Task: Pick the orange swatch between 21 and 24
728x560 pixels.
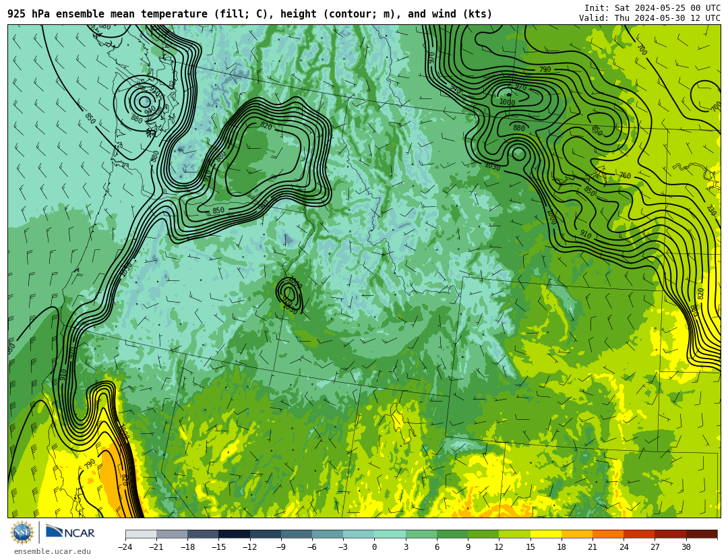Action: pos(608,534)
